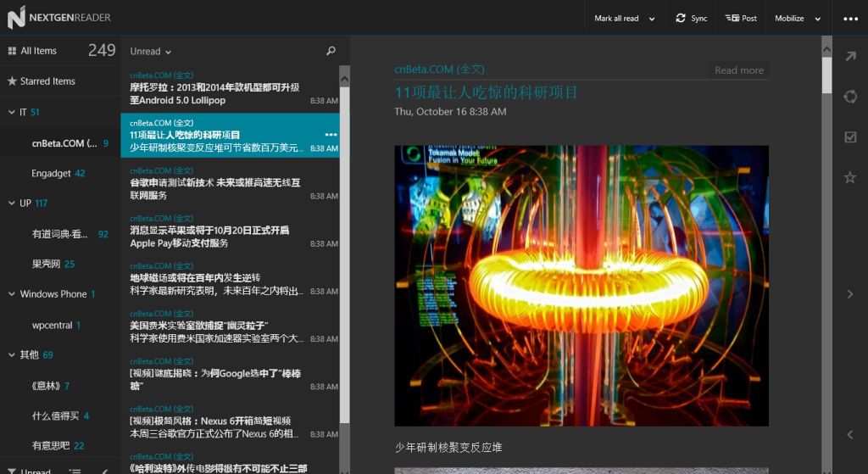Viewport: 868px width, 474px height.
Task: Click the Tokamak fusion reactor image
Action: coord(581,286)
